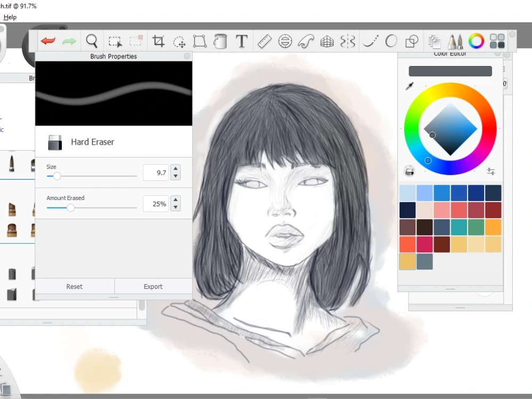Click the Size slider handle
Screen dimensions: 532x399
(57, 176)
